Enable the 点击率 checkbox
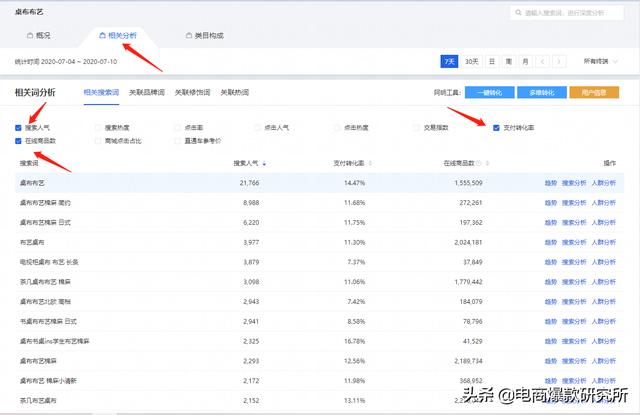Image resolution: width=640 pixels, height=415 pixels. click(x=177, y=128)
